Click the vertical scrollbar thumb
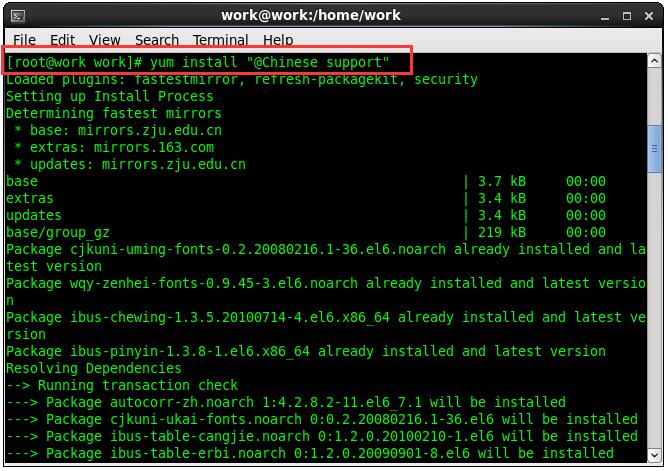668x471 pixels. [x=654, y=148]
